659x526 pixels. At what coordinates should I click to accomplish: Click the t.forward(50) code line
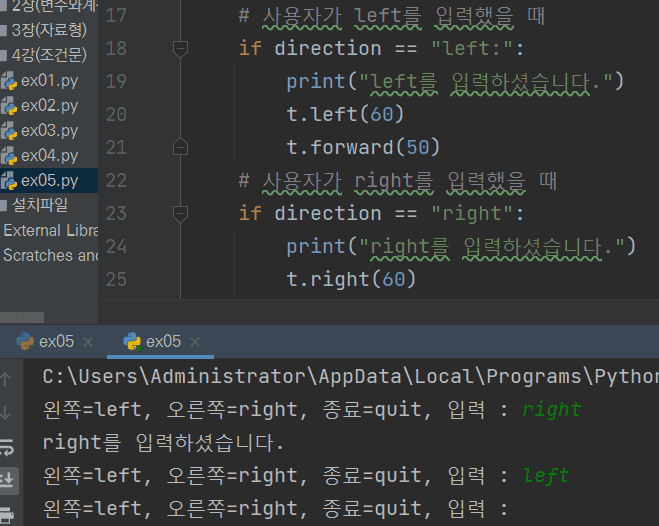363,147
